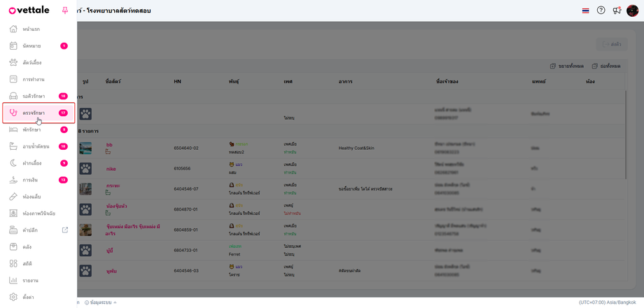Click the HN value 6804870-01
This screenshot has height=308, width=644.
tap(186, 209)
